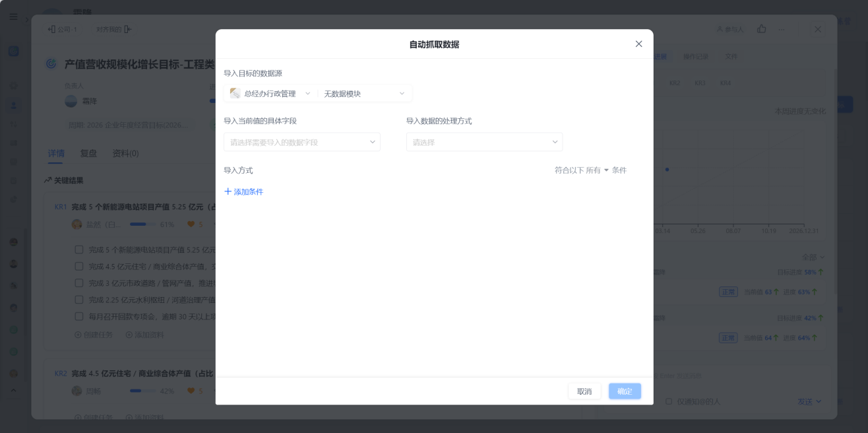
Task: Check the 完成 3 亿元市政道路 task checkbox
Action: click(79, 283)
